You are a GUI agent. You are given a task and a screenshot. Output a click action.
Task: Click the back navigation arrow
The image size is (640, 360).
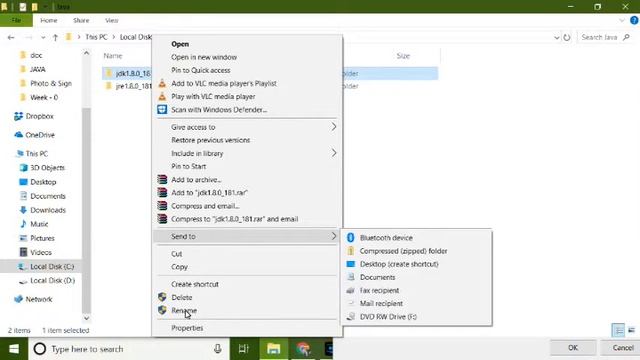[11, 37]
